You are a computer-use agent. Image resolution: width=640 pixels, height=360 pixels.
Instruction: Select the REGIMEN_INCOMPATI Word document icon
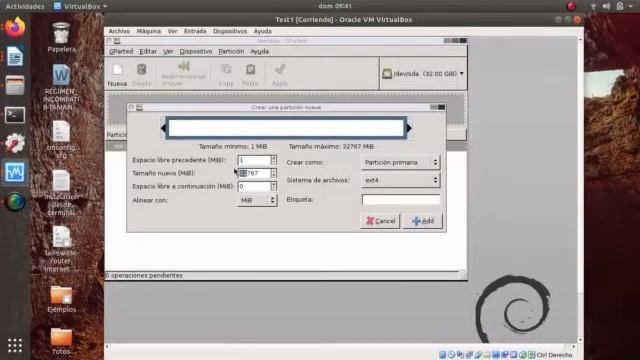61,87
